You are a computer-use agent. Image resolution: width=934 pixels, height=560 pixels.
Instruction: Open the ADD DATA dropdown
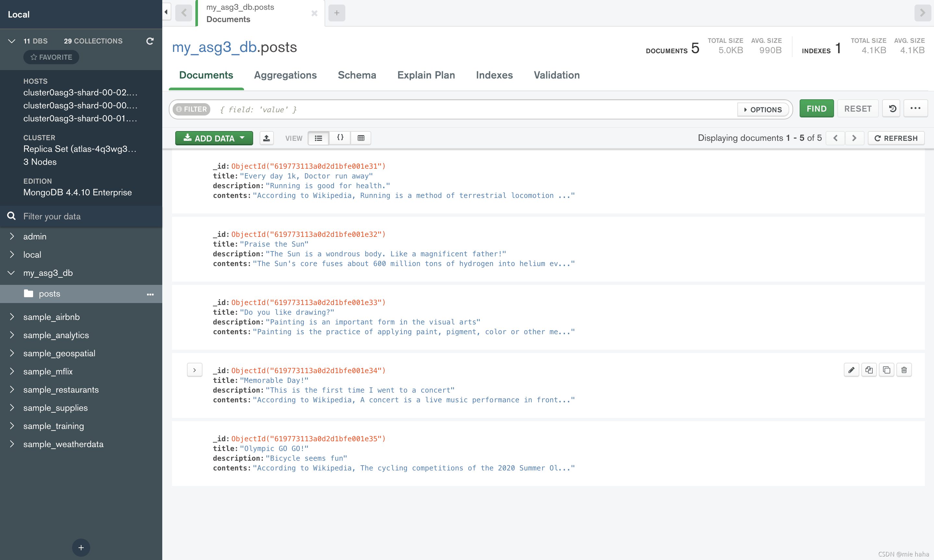(214, 138)
